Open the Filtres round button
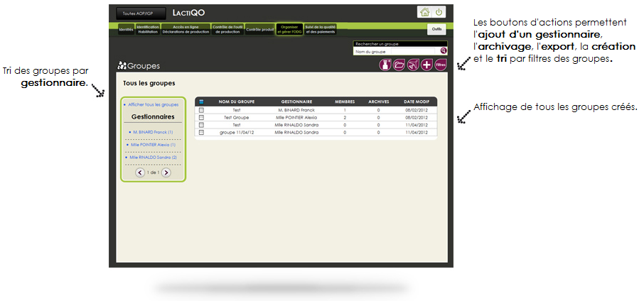 click(441, 65)
